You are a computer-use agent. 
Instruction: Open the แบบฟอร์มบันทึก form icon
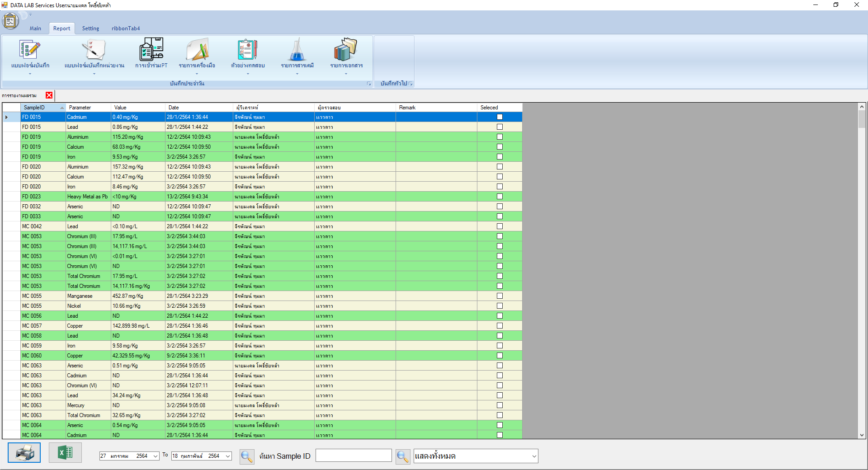[30, 50]
